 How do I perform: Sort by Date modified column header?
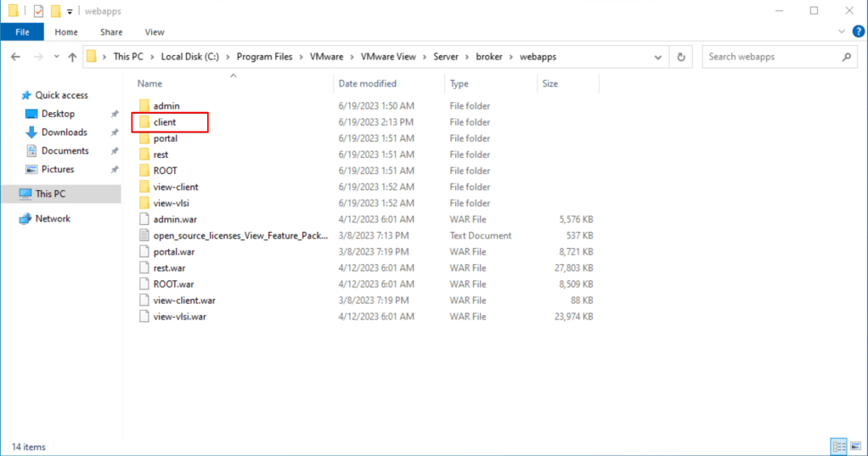tap(367, 83)
